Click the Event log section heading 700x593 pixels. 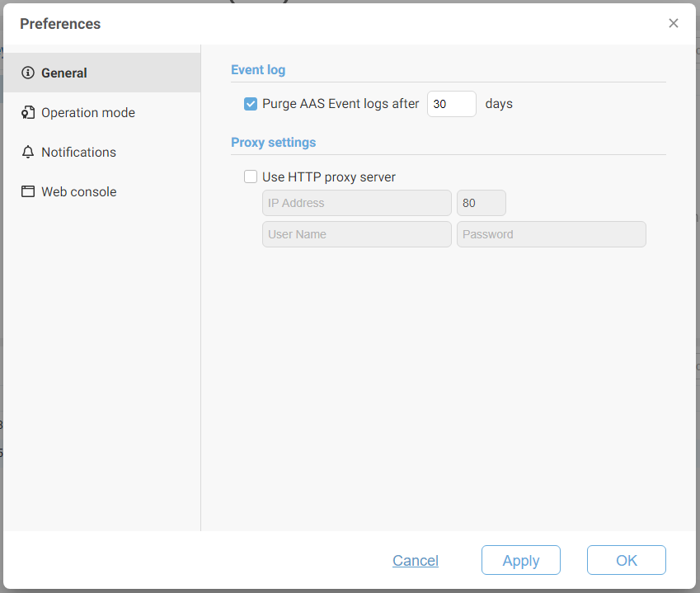[x=258, y=70]
